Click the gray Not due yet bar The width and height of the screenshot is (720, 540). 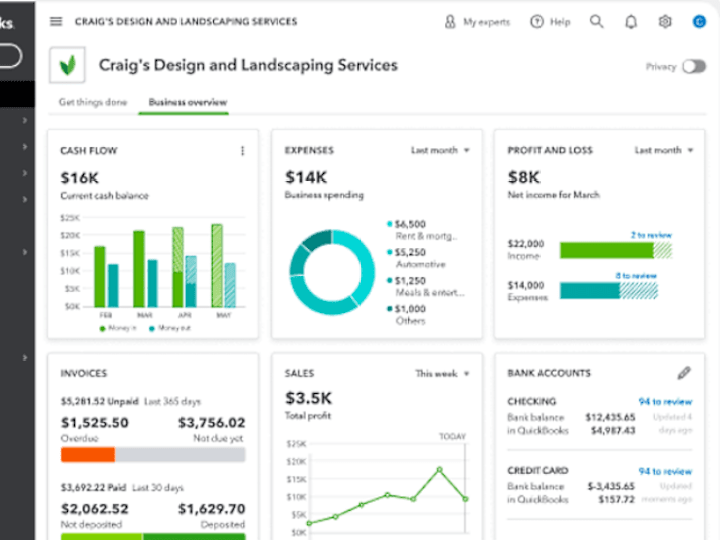180,455
